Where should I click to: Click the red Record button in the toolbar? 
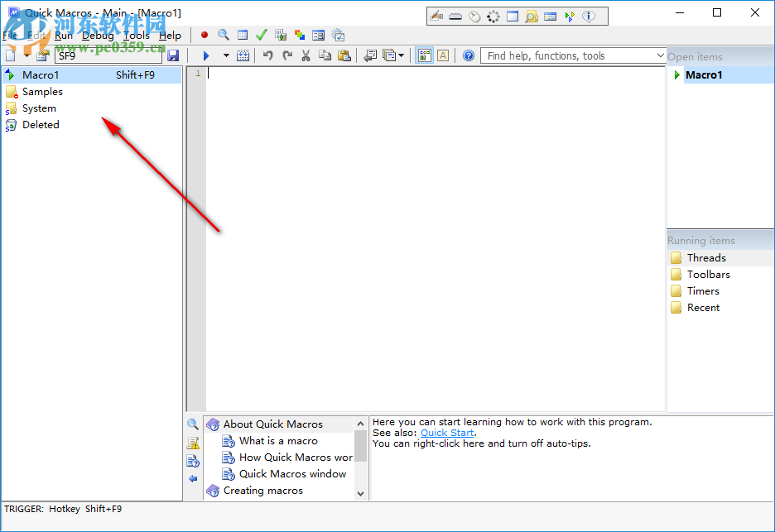pyautogui.click(x=205, y=35)
